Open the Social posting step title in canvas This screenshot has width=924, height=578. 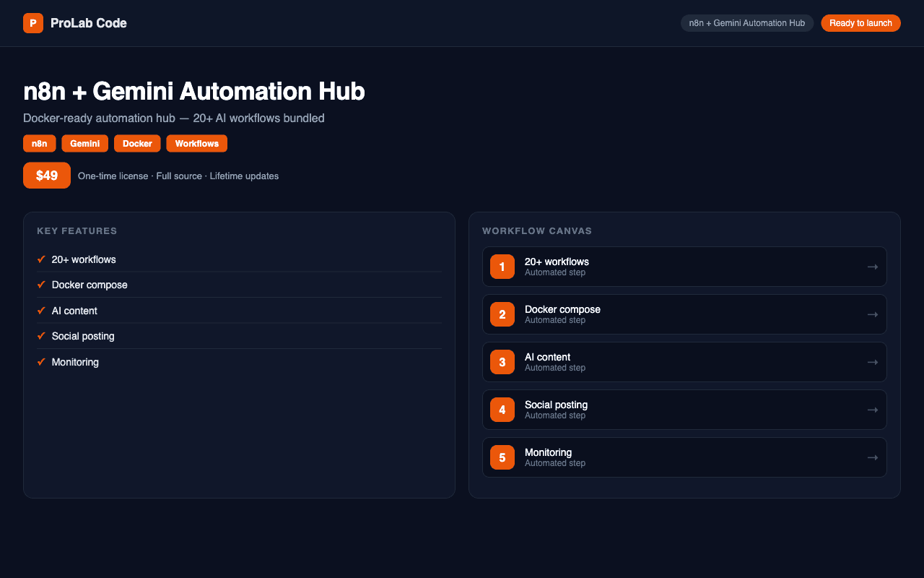tap(556, 405)
